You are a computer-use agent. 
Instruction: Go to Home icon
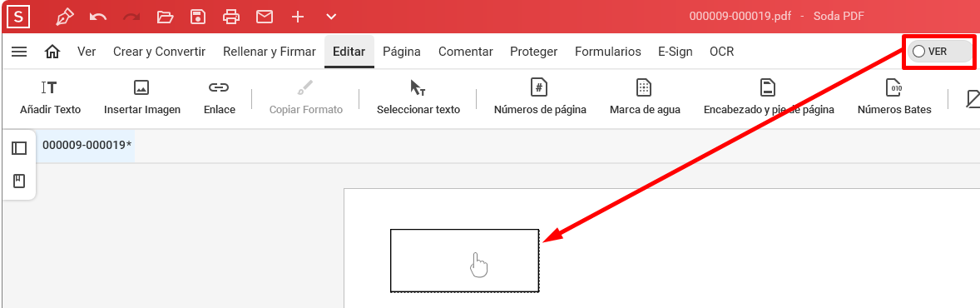(x=52, y=52)
